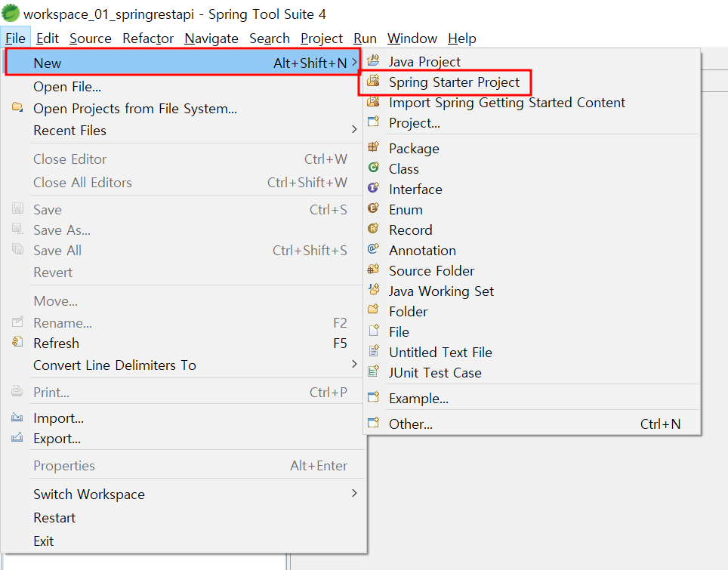The height and width of the screenshot is (570, 728).
Task: Choose Class from New submenu
Action: tap(532, 169)
